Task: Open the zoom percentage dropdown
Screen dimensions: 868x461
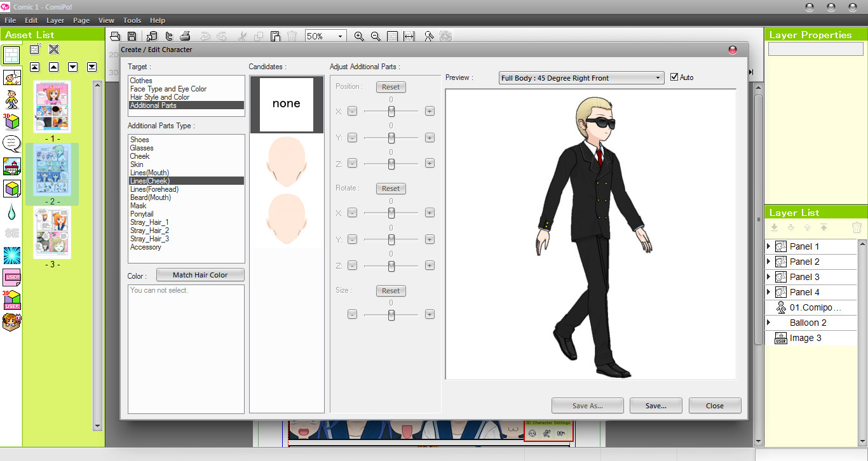Action: click(339, 36)
